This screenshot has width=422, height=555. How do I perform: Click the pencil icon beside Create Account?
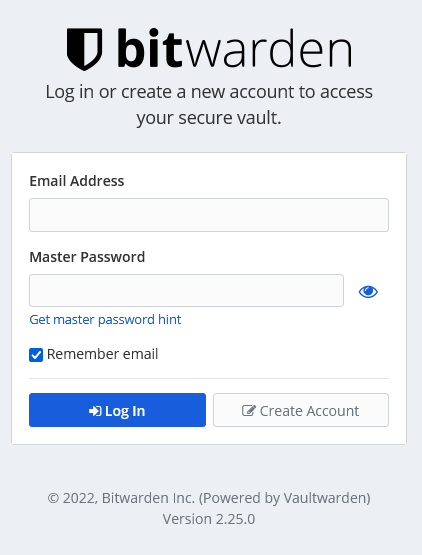[249, 411]
